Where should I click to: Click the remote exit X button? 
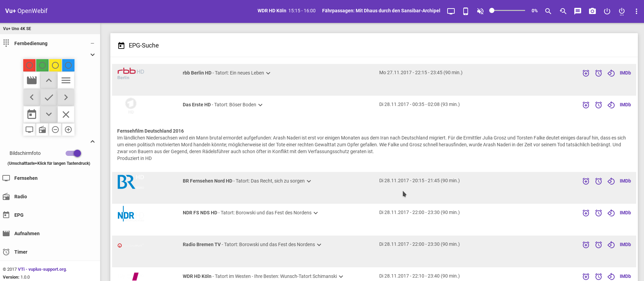(66, 115)
